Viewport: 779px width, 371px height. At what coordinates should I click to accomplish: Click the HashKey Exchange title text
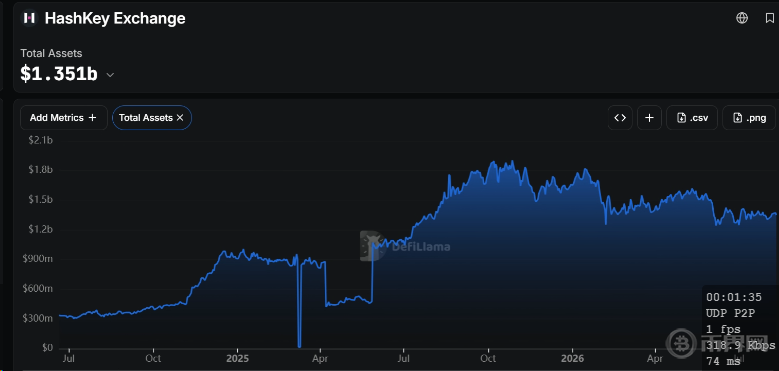[115, 18]
